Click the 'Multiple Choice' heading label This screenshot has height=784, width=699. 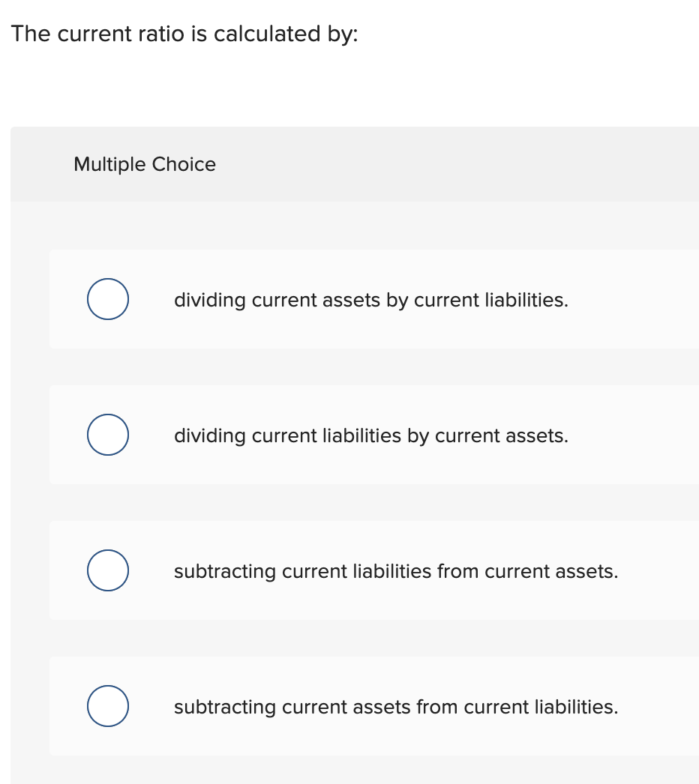click(x=145, y=165)
